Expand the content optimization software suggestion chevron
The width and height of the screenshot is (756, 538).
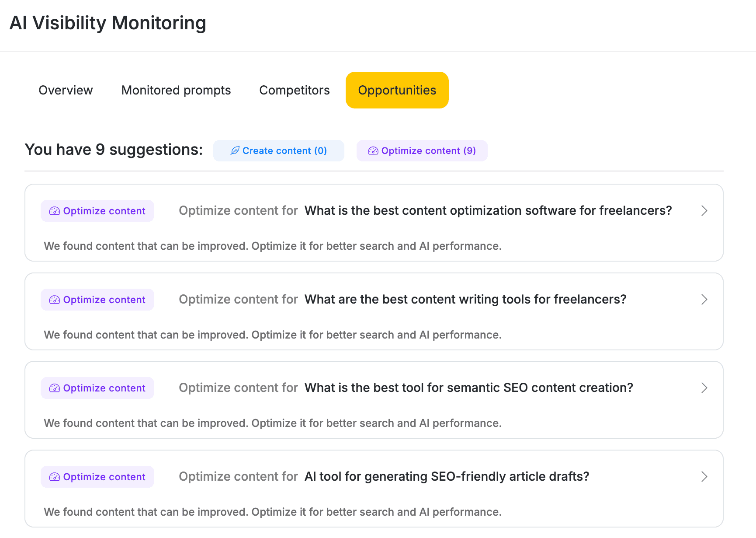click(x=704, y=211)
